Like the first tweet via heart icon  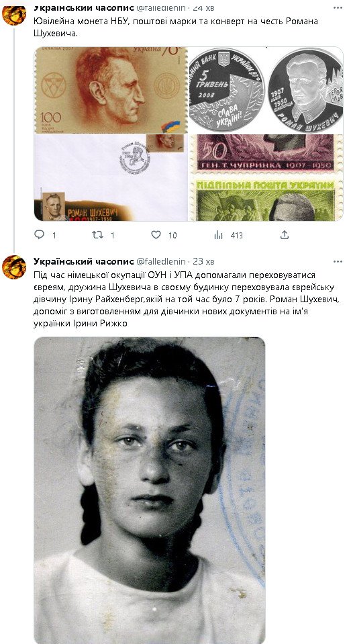[x=156, y=234]
